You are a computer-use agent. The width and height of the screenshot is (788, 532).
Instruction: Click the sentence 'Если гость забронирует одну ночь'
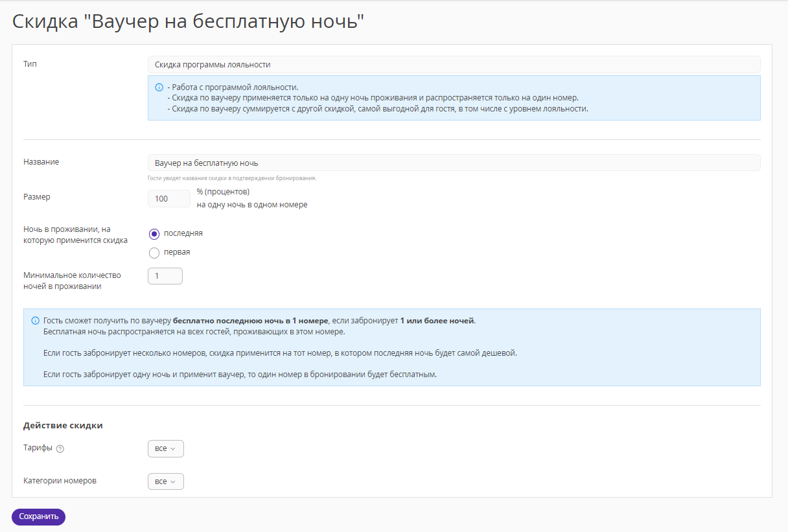240,375
